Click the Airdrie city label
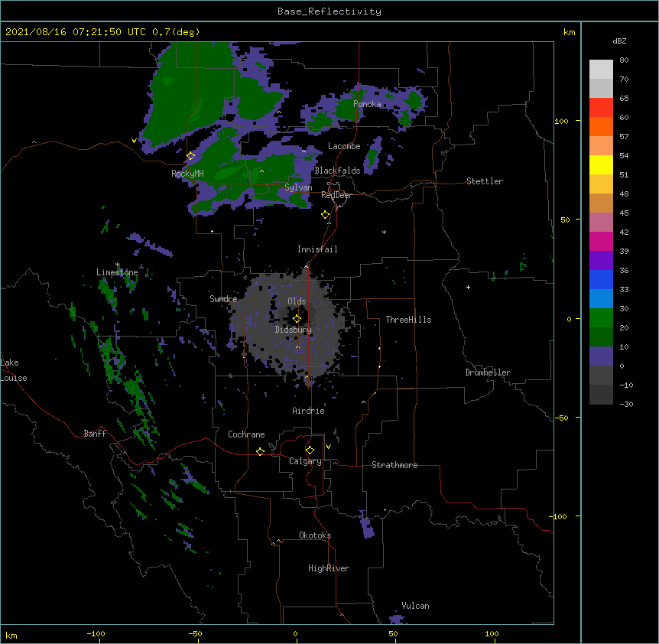 tap(308, 411)
